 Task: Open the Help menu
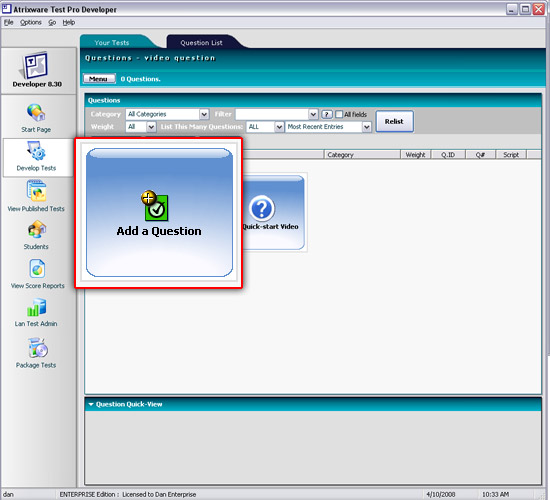pyautogui.click(x=69, y=22)
